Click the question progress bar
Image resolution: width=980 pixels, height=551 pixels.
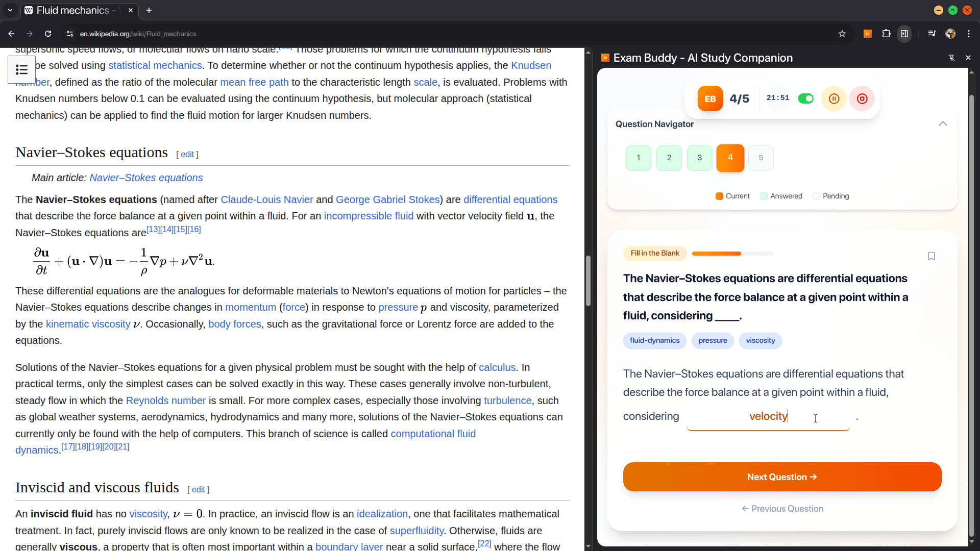click(732, 254)
